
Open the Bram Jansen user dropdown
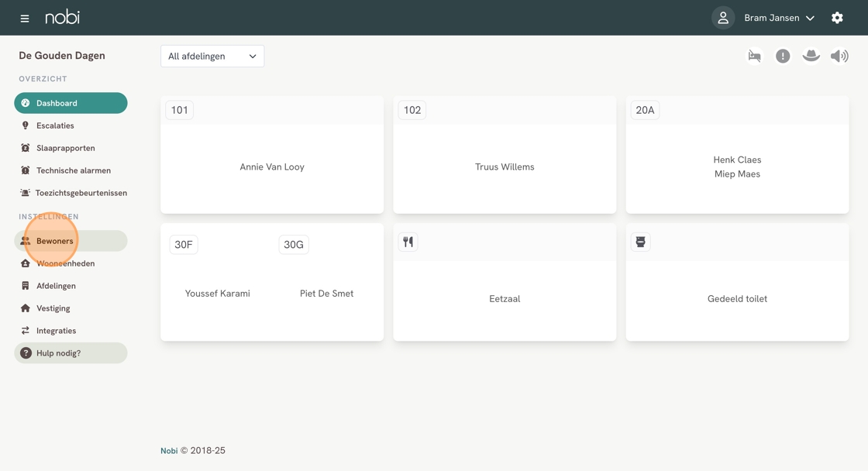tap(779, 18)
